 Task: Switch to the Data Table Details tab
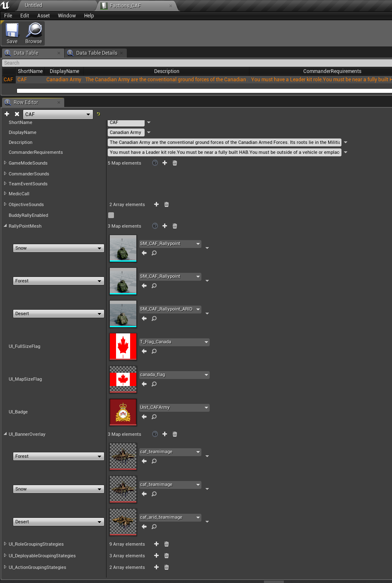[x=97, y=53]
